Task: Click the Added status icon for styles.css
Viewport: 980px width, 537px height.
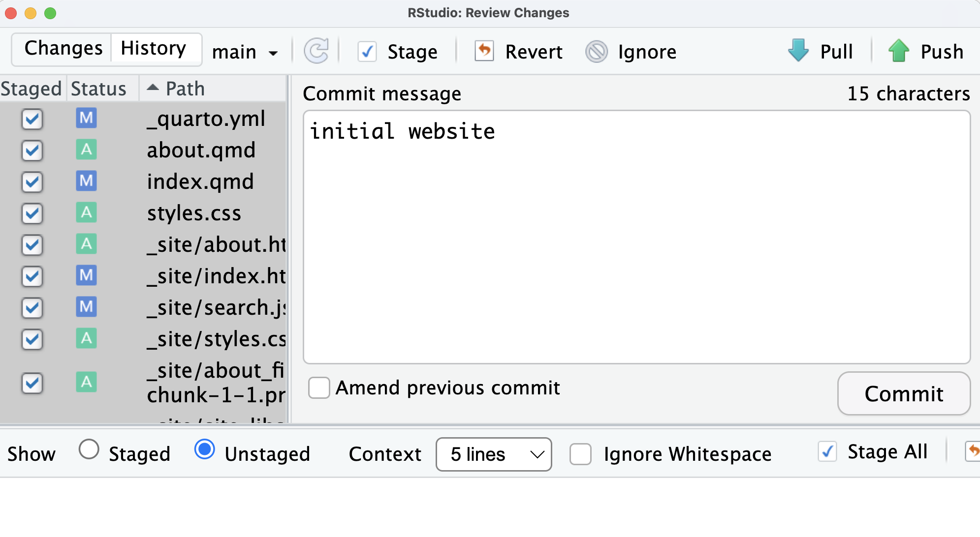Action: (86, 213)
